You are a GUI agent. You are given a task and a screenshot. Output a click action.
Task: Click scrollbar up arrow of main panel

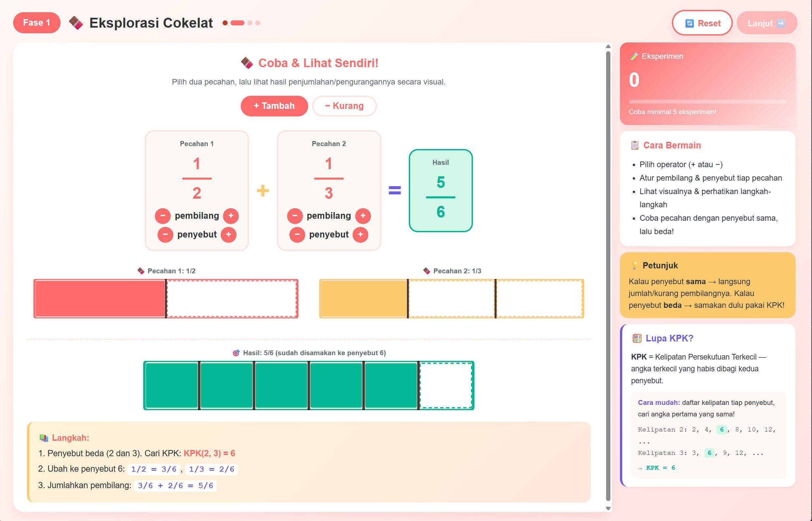608,47
